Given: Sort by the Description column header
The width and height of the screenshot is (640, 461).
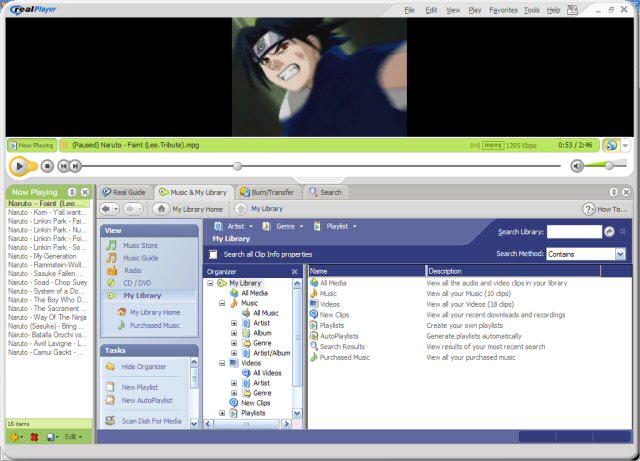Looking at the screenshot, I should click(513, 271).
